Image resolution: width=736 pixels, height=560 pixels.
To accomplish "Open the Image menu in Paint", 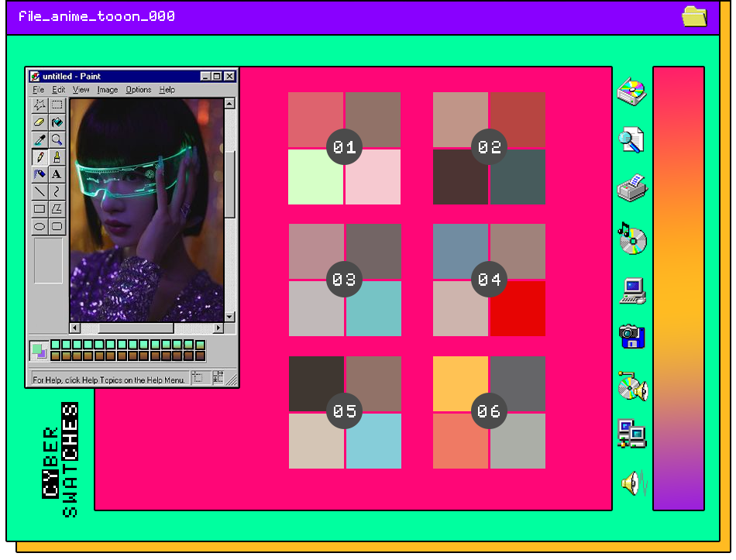I will pos(108,90).
